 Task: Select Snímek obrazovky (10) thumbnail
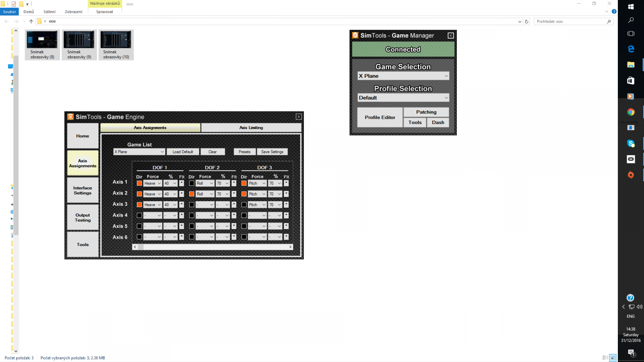[116, 45]
